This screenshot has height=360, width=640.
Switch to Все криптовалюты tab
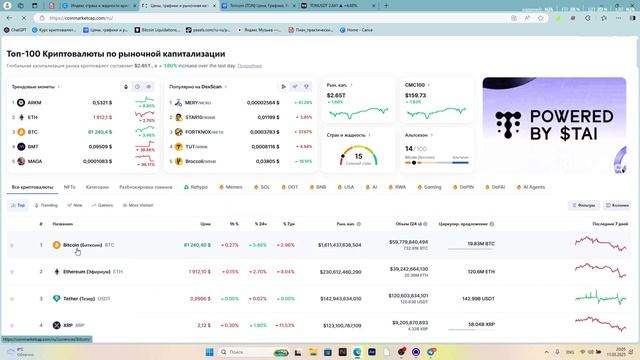[32, 187]
